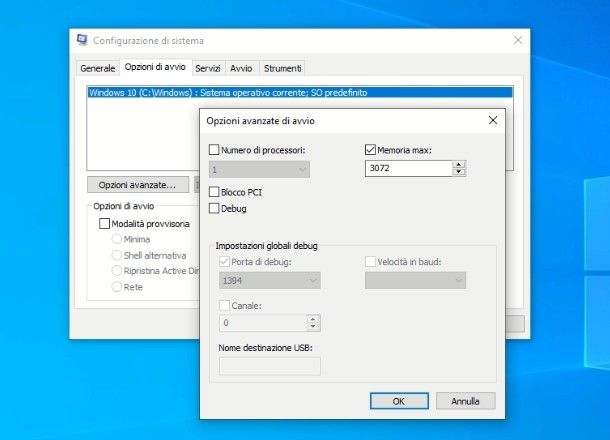The width and height of the screenshot is (610, 440).
Task: Select the Shell alternativa radio option
Action: 116,255
